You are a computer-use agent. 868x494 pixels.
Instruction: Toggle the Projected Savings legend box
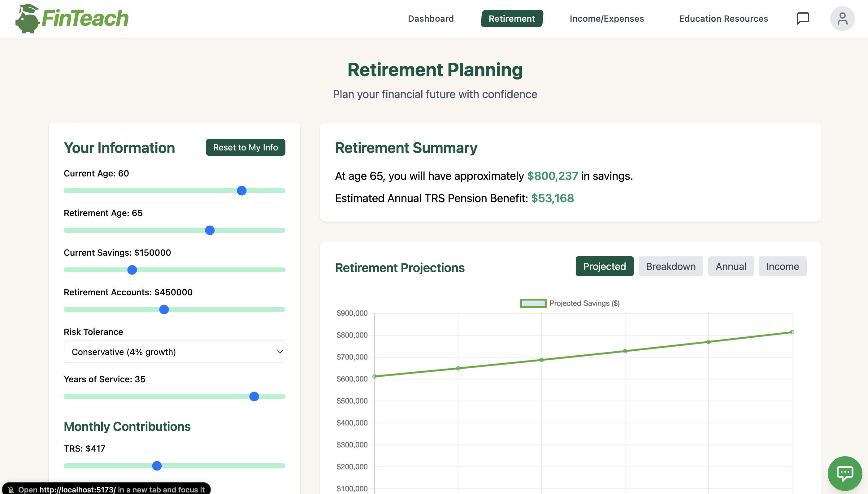click(533, 303)
